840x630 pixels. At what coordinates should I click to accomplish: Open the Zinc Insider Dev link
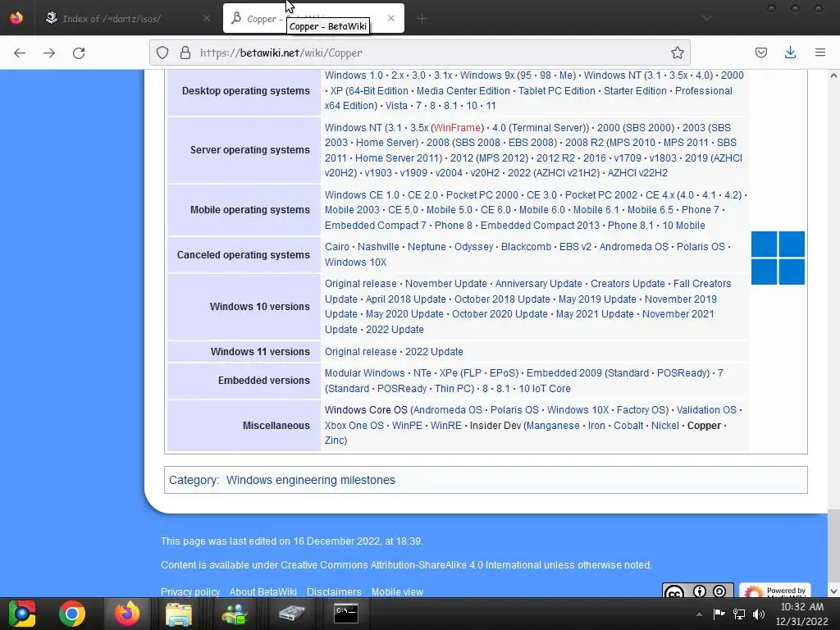pos(335,441)
